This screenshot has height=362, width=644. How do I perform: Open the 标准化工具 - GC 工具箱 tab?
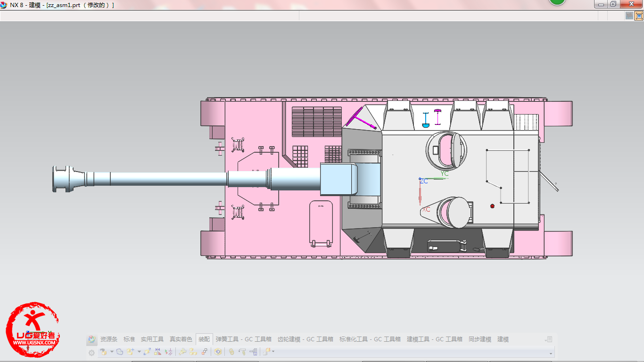tap(370, 339)
